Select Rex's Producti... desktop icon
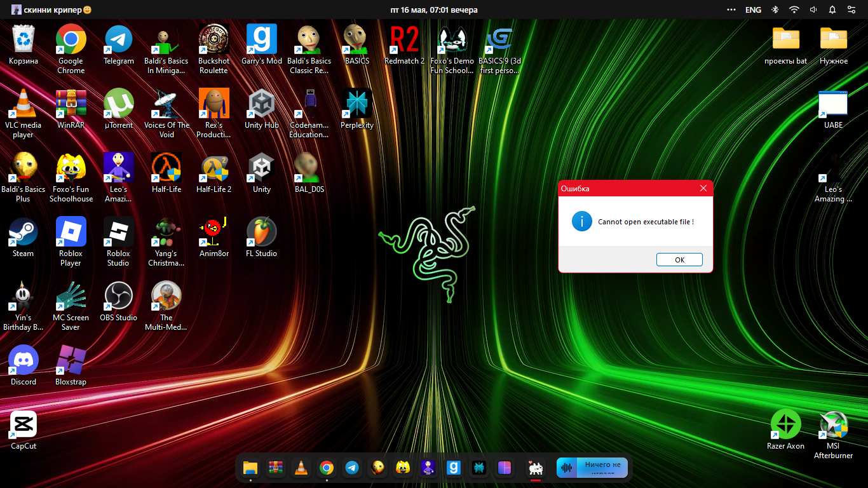The width and height of the screenshot is (868, 488). [x=214, y=113]
